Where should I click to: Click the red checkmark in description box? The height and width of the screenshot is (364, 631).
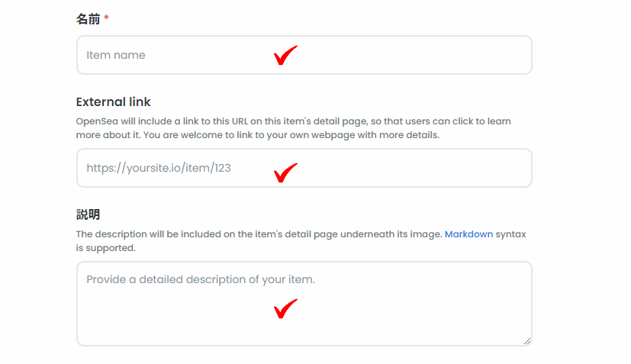point(285,308)
